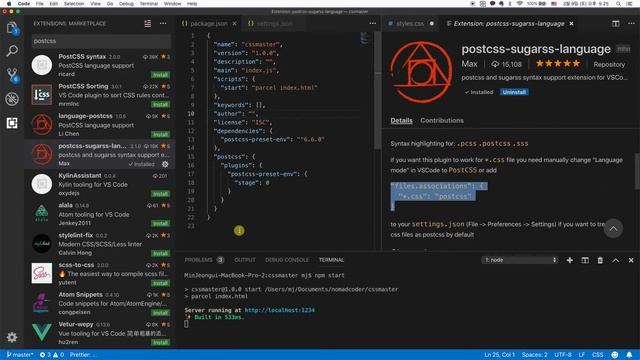The height and width of the screenshot is (360, 640).
Task: Click the Prettier status bar entry
Action: click(x=82, y=355)
